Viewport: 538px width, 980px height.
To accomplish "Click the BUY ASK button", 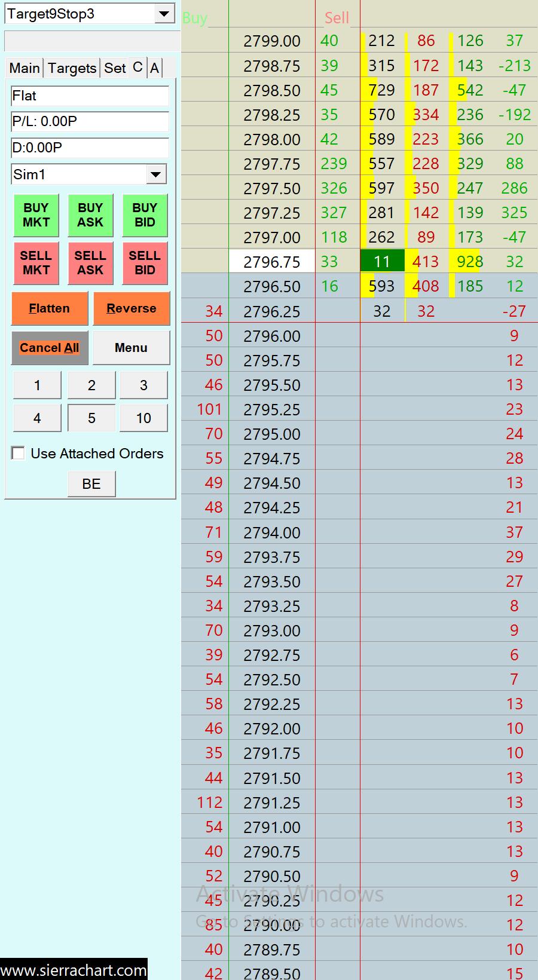I will point(90,215).
